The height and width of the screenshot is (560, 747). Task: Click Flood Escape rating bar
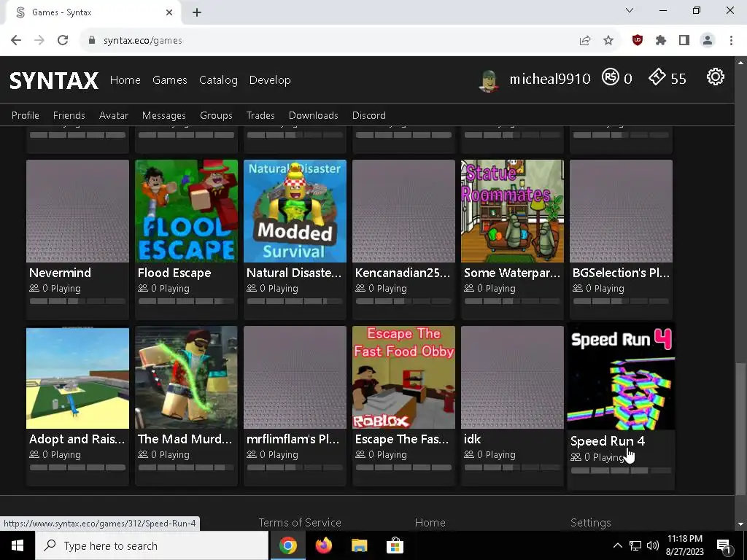pyautogui.click(x=186, y=301)
